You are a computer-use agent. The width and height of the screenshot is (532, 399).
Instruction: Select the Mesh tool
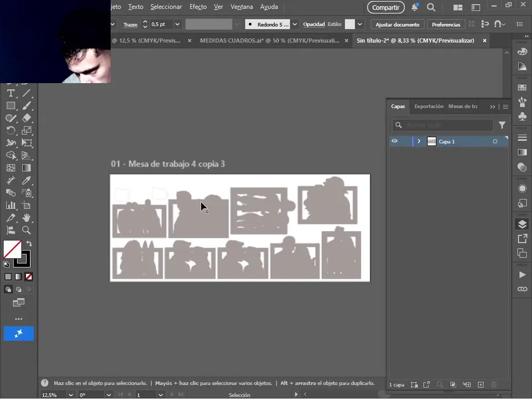[x=11, y=168]
